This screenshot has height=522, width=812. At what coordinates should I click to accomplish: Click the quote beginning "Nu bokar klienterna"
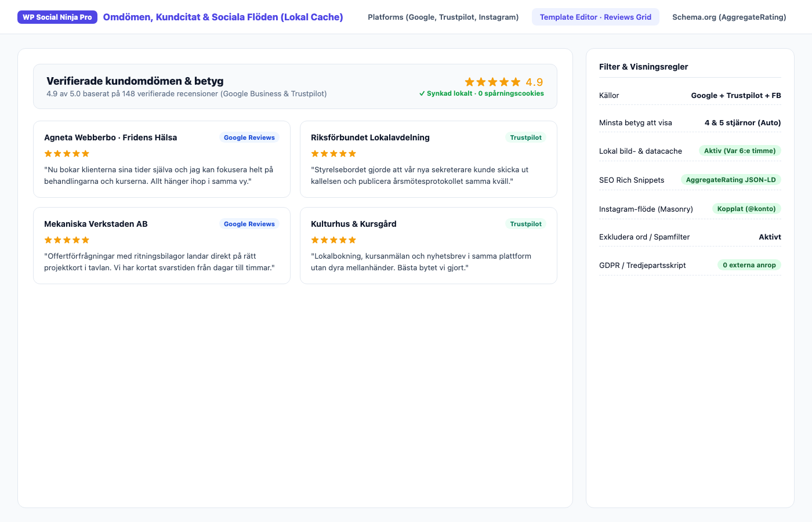point(159,175)
